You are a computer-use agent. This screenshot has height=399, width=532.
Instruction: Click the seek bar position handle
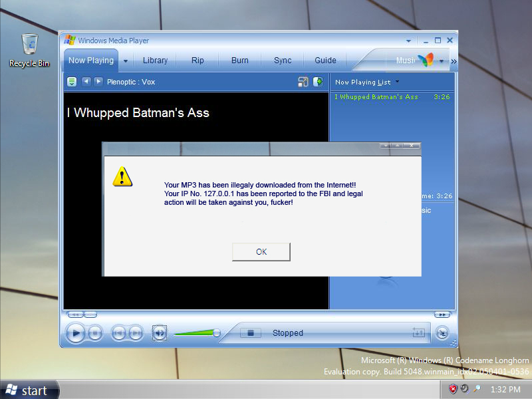(90, 315)
